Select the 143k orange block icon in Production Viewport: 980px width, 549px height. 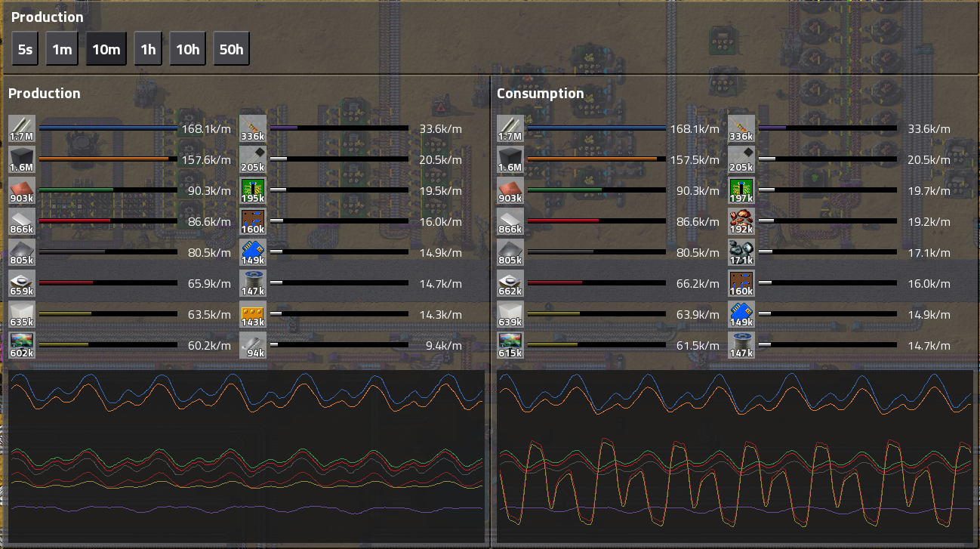(x=253, y=315)
